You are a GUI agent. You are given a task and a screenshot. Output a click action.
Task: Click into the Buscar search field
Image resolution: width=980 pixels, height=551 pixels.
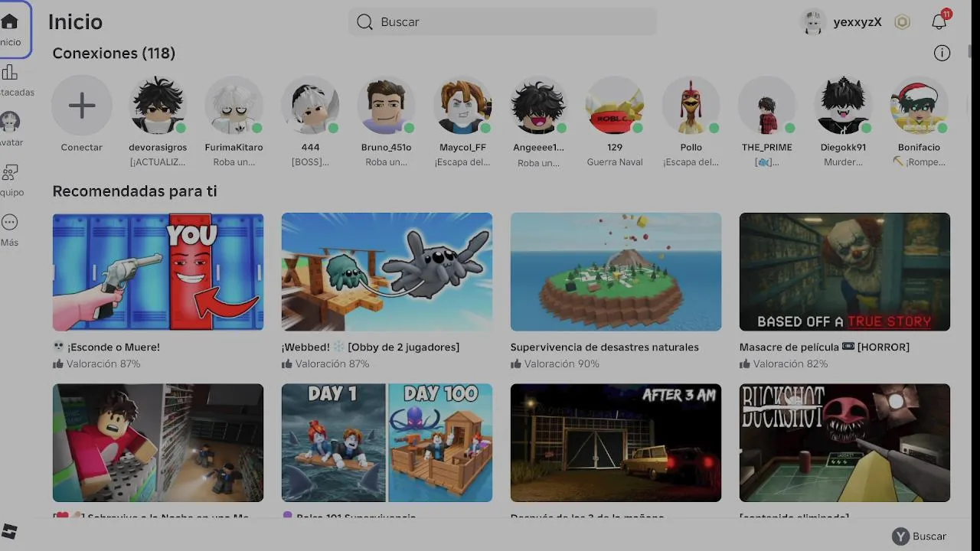point(502,22)
